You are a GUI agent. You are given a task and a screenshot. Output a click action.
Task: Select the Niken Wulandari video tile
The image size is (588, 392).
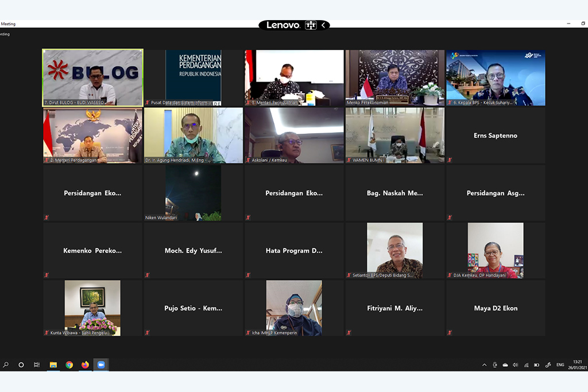pyautogui.click(x=194, y=193)
